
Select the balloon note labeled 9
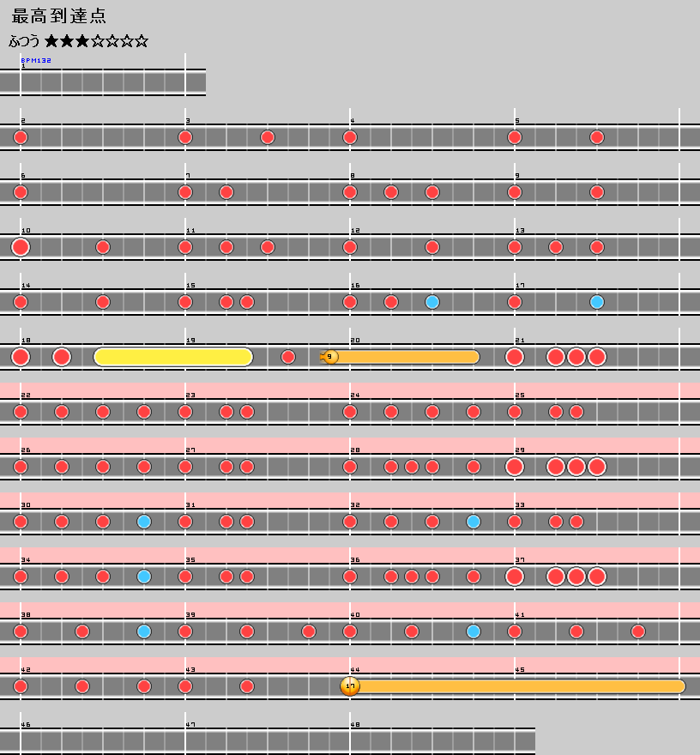coord(331,357)
